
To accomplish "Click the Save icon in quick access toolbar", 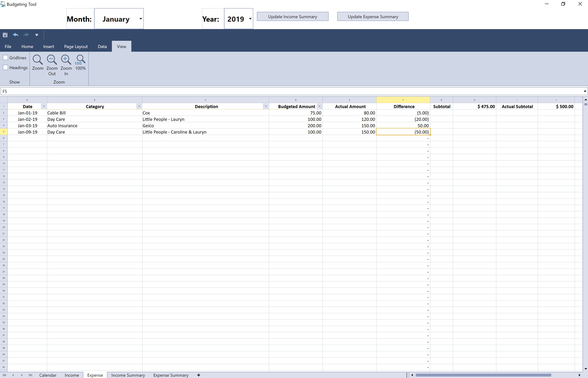I will (x=5, y=35).
